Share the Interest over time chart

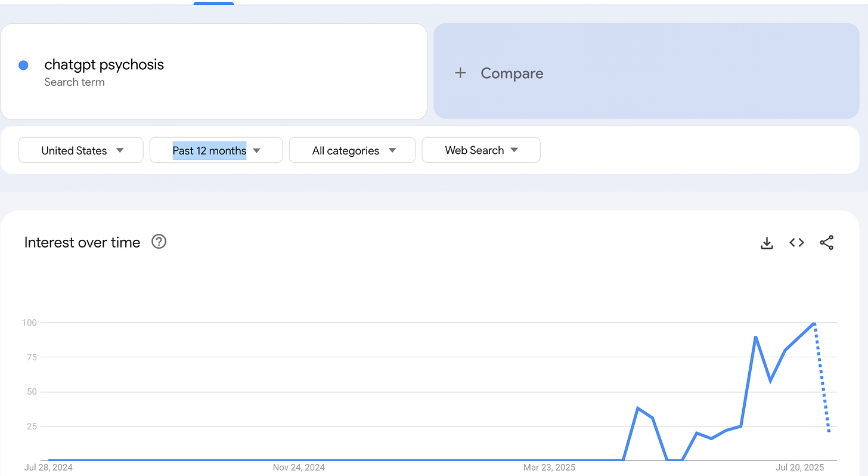[x=826, y=243]
